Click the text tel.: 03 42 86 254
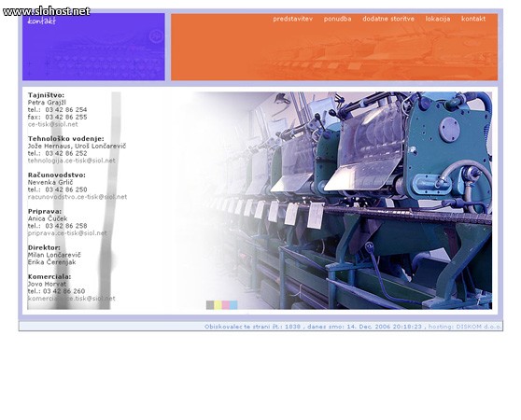Viewport: 521px width, 420px height. coord(58,110)
